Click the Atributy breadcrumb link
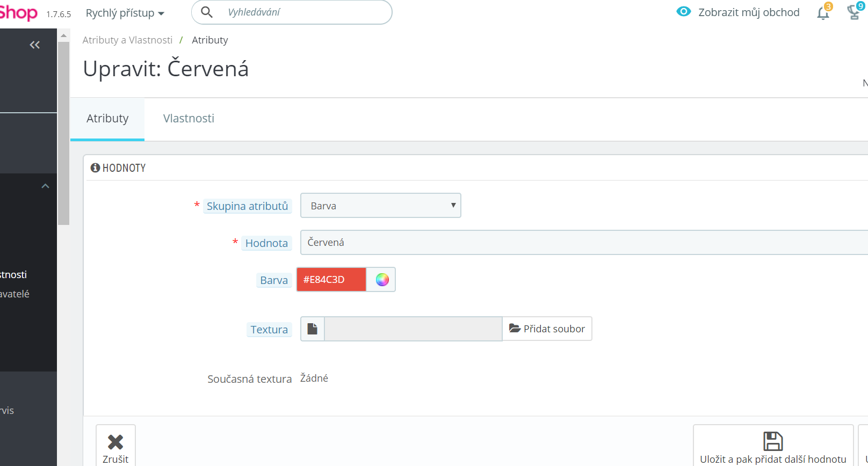The width and height of the screenshot is (868, 466). point(210,40)
